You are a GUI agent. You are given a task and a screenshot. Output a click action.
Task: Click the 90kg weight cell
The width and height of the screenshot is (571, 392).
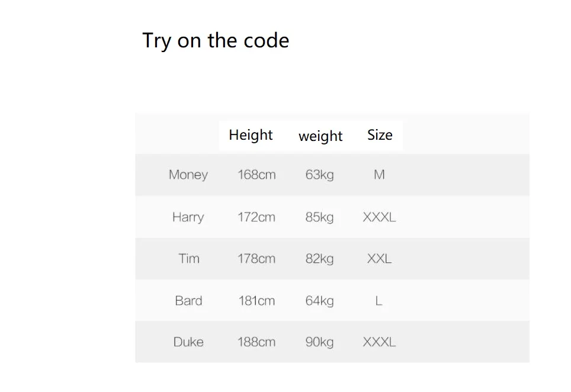pyautogui.click(x=319, y=342)
